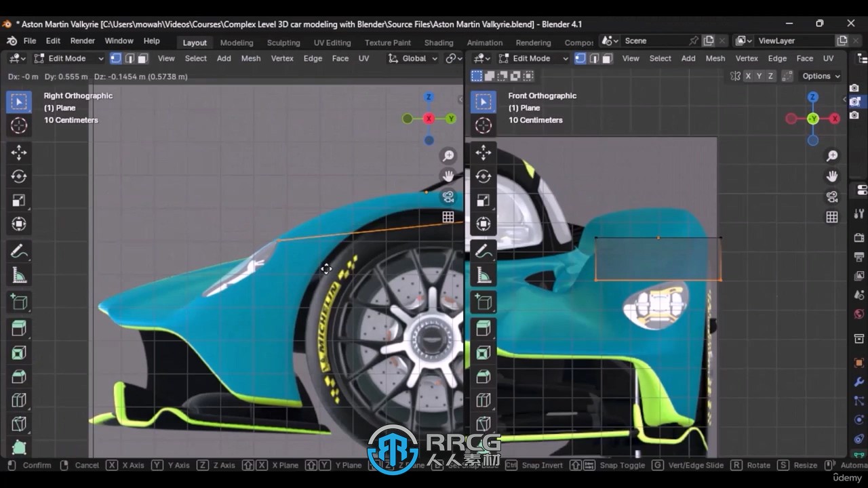Enable face select mode in right viewport
This screenshot has width=868, height=488.
pos(607,58)
